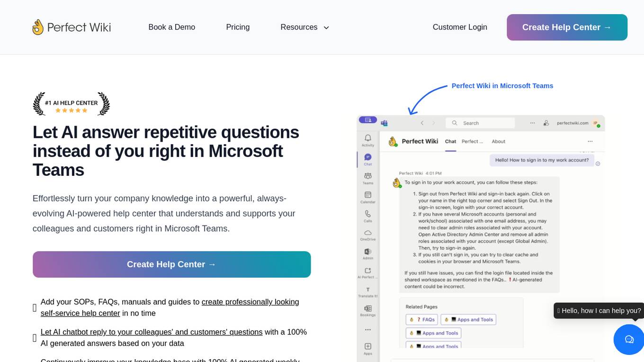Open the ellipsis menu right of About tab
The height and width of the screenshot is (362, 644).
590,141
